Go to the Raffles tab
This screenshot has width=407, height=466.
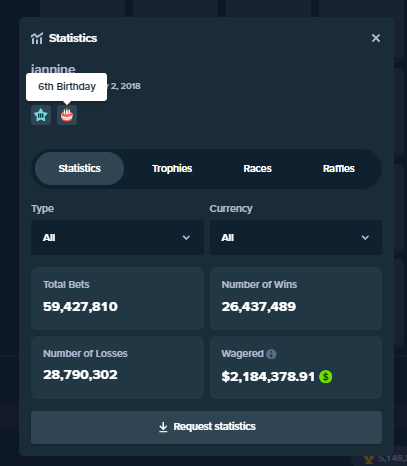pos(339,169)
